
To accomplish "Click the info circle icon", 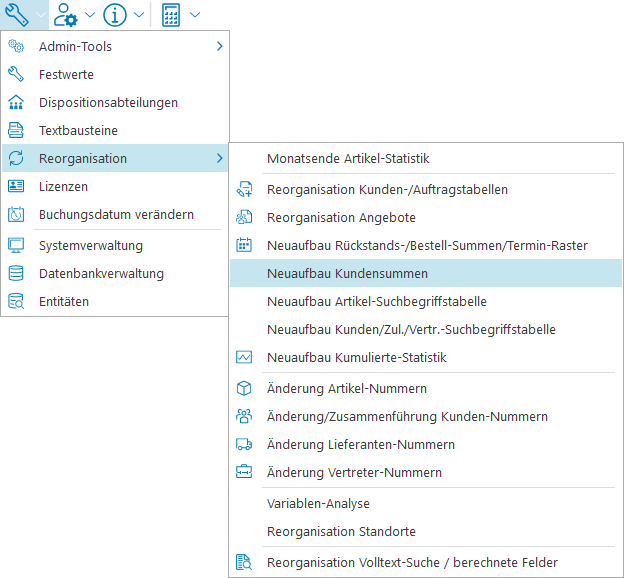I will 115,14.
